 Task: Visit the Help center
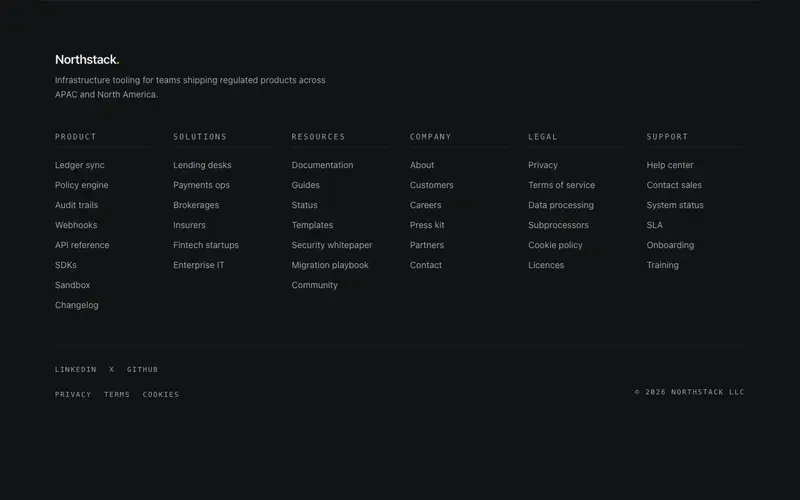click(x=670, y=165)
